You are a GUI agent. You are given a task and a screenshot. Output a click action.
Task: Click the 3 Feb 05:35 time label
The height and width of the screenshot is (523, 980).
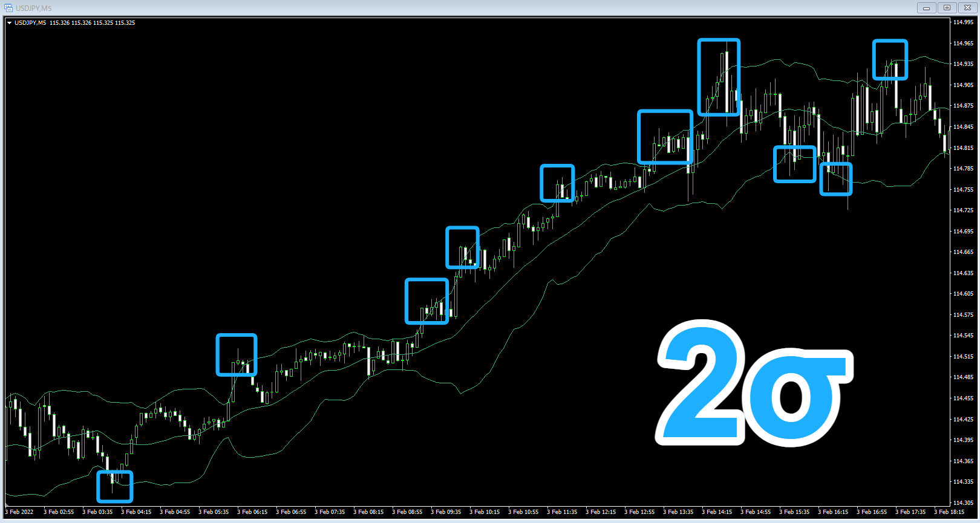point(214,512)
